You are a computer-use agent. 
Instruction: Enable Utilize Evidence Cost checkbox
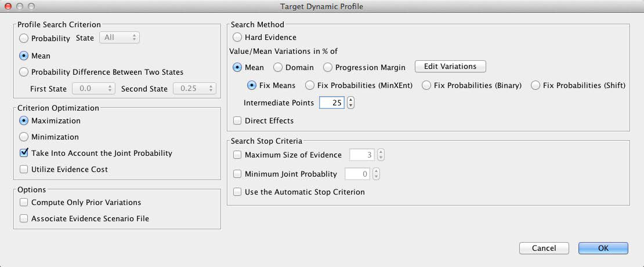24,170
